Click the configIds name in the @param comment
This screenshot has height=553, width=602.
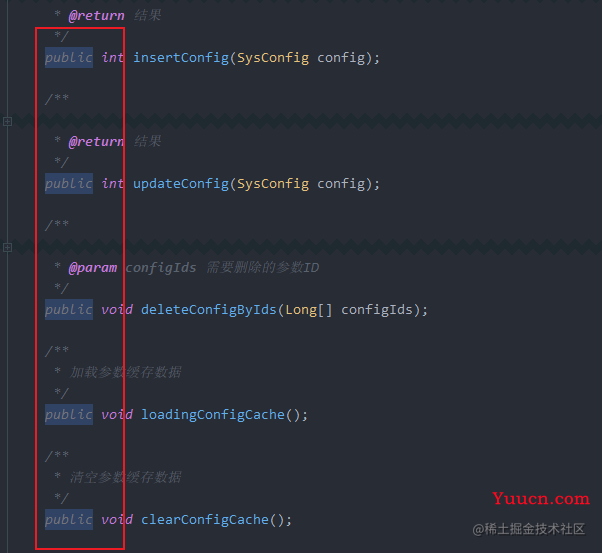(x=161, y=268)
